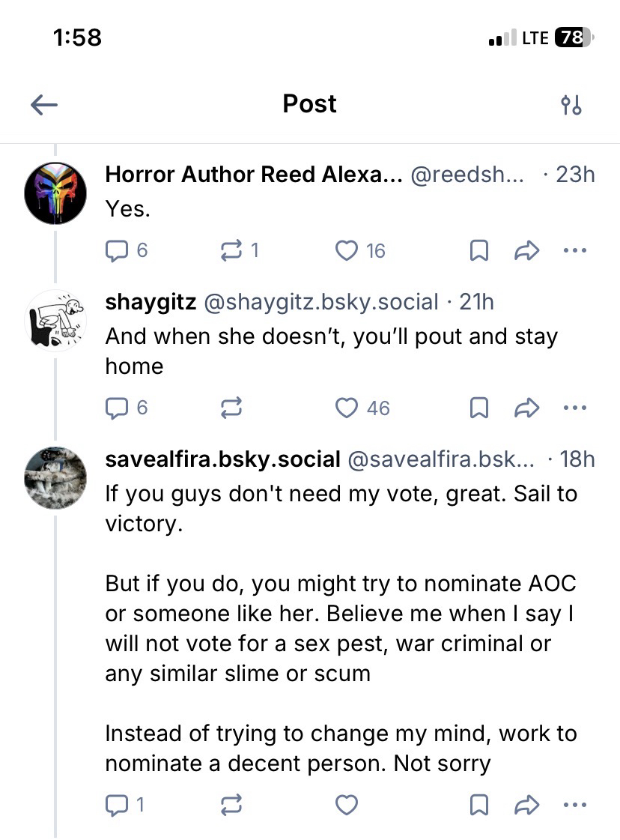Bookmark Reed Alexander's post

pyautogui.click(x=478, y=250)
